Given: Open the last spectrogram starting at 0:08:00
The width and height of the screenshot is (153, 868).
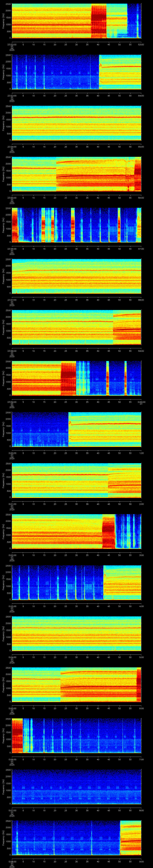Looking at the screenshot, I should pos(77,838).
